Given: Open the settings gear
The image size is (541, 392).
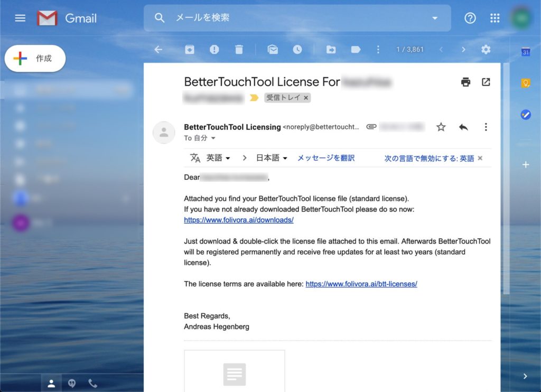Looking at the screenshot, I should click(x=486, y=49).
